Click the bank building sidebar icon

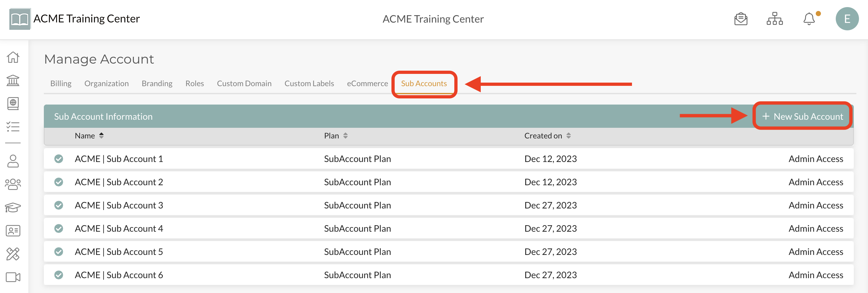click(x=13, y=80)
